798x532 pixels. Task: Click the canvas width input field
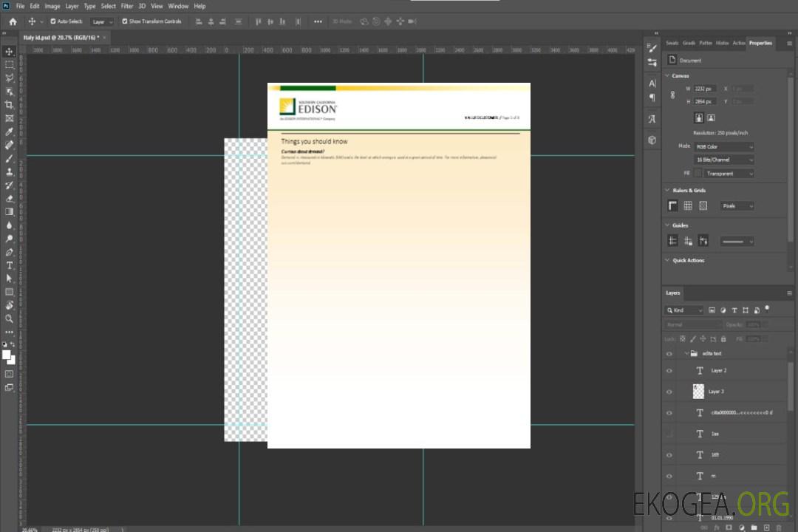[705, 89]
